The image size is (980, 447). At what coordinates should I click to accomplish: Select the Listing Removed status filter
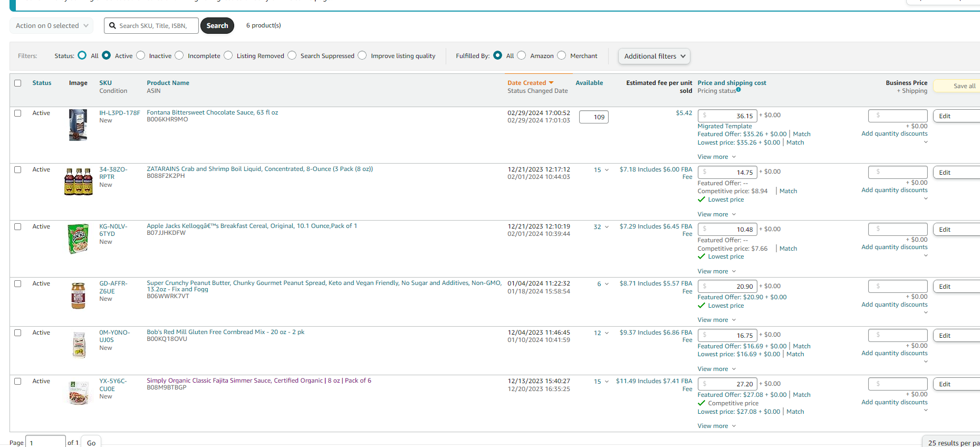point(228,55)
